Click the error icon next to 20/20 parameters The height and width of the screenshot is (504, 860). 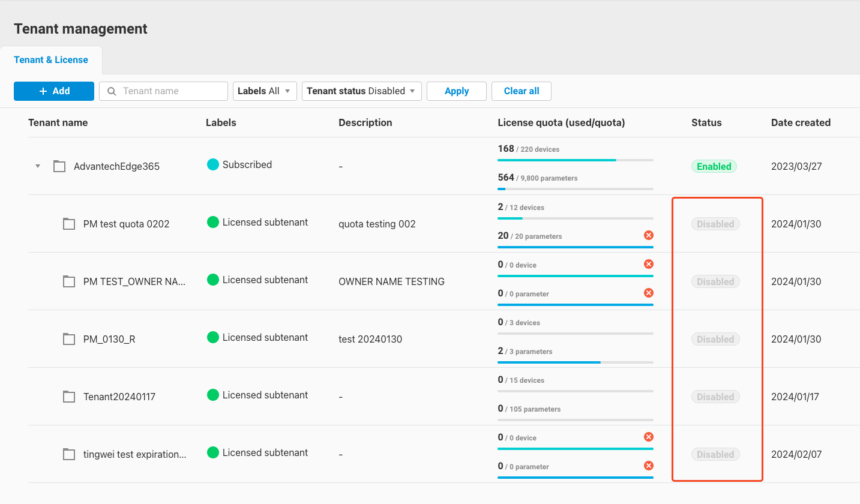coord(648,235)
